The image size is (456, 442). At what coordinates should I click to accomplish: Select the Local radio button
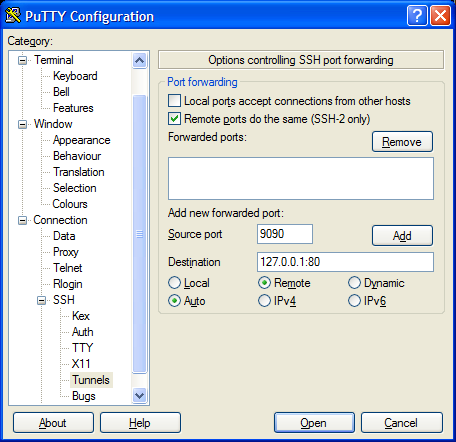point(174,283)
